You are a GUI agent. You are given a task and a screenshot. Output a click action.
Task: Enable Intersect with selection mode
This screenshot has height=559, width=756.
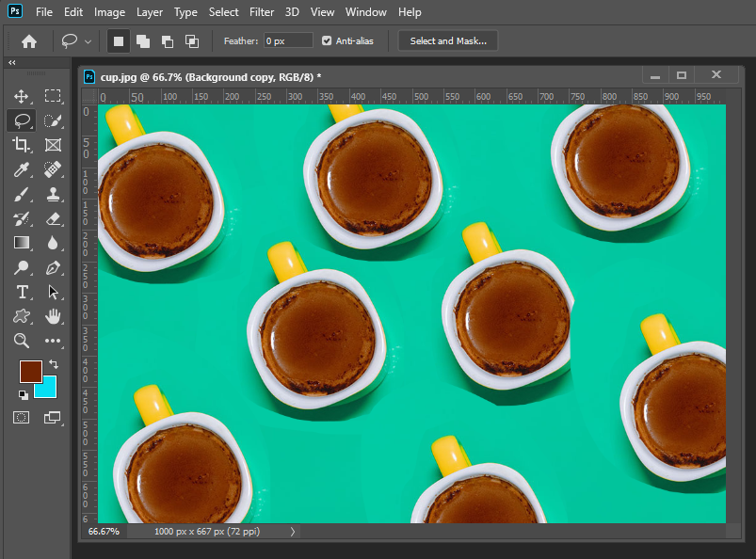point(192,41)
